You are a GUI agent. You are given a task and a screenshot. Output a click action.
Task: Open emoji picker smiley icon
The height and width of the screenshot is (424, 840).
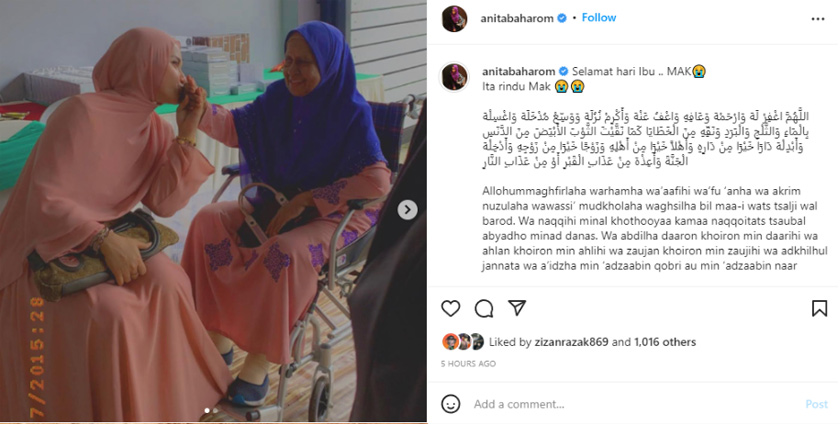coord(451,404)
